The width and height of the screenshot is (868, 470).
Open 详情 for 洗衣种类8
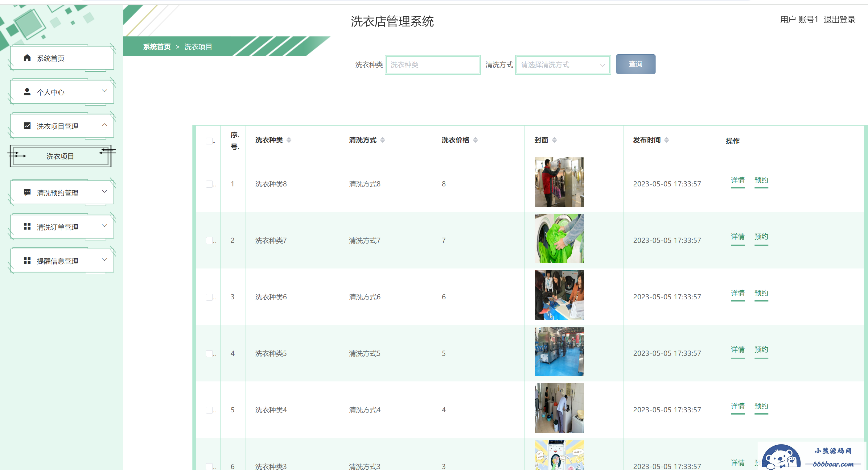[738, 181]
